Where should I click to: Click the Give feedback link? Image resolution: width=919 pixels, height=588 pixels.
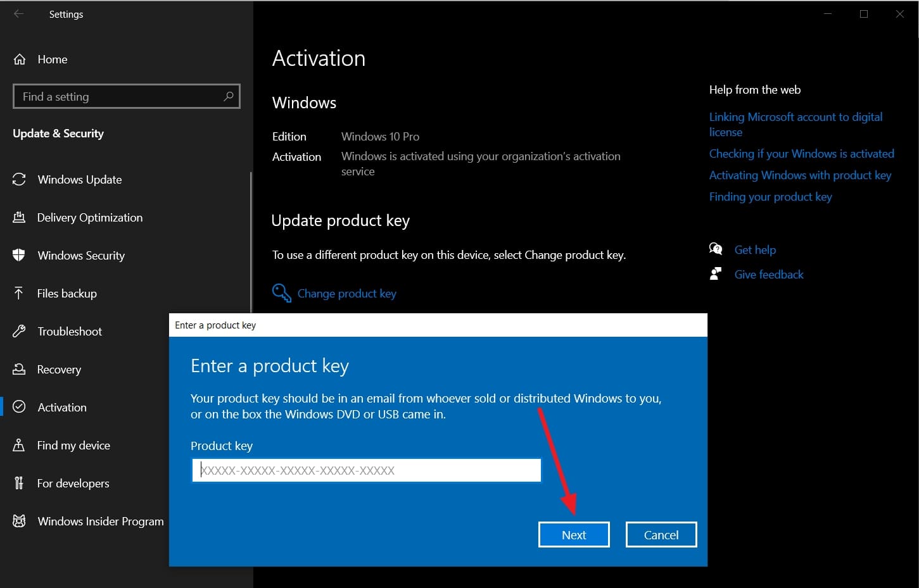click(x=769, y=274)
